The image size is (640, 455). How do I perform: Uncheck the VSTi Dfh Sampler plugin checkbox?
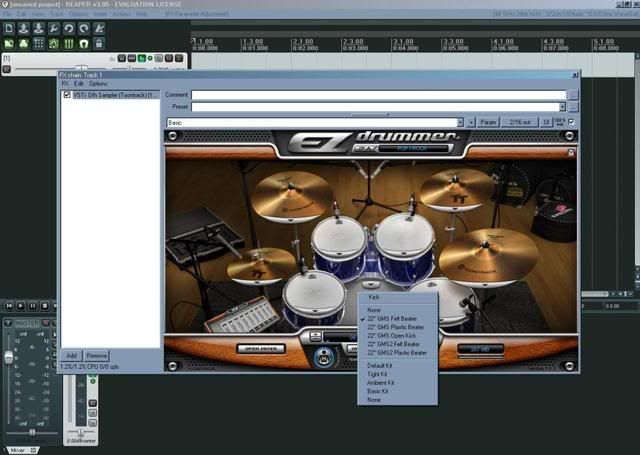67,95
